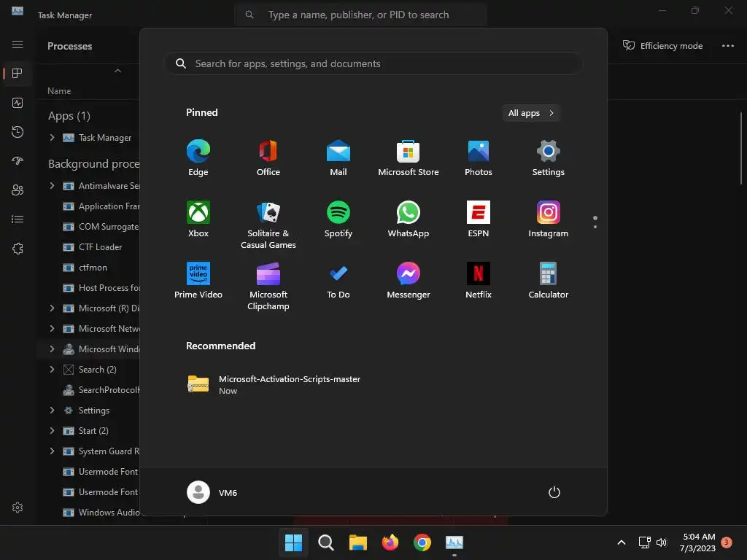Open Task Manager settings gear

pos(18,507)
